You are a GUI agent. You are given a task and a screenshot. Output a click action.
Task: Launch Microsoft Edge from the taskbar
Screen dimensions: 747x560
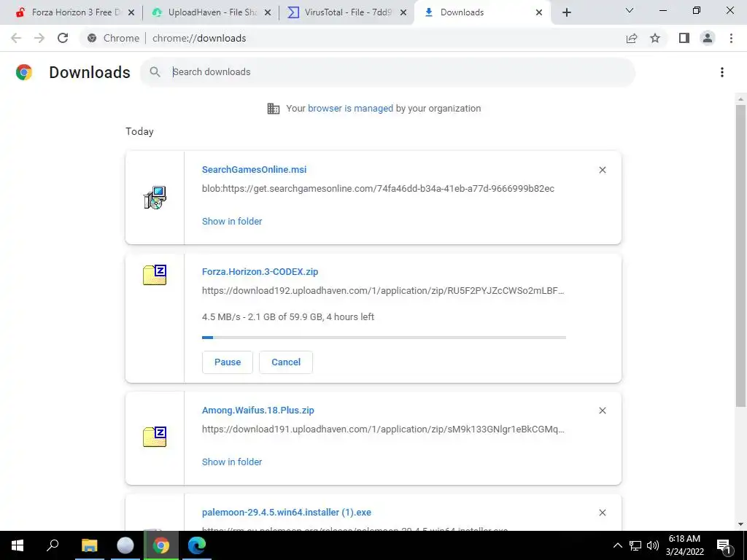point(196,545)
